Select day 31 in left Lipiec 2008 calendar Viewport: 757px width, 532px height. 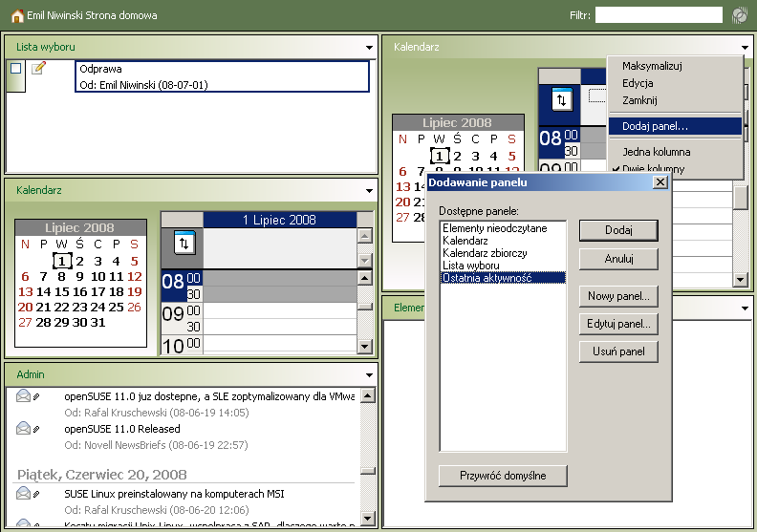(98, 323)
